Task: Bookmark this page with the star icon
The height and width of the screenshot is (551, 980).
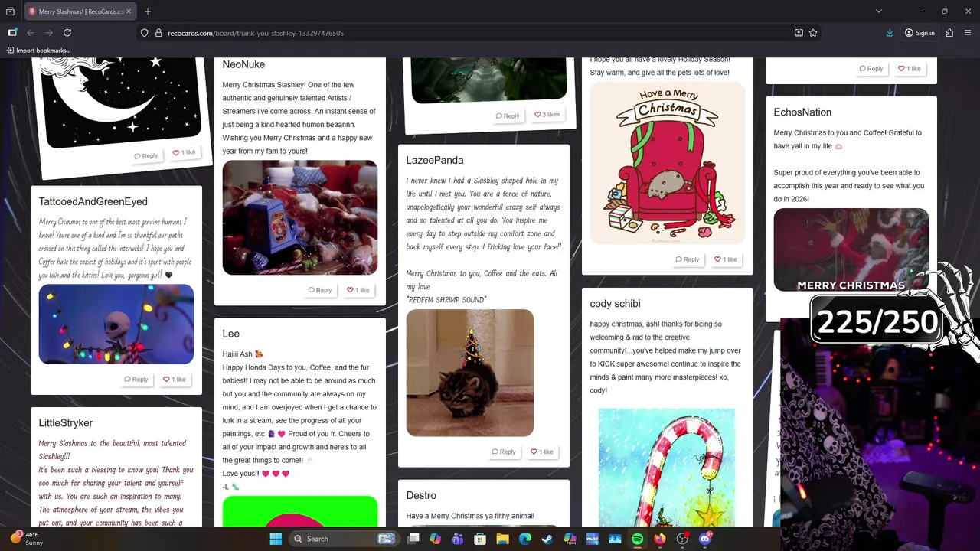Action: pyautogui.click(x=813, y=33)
